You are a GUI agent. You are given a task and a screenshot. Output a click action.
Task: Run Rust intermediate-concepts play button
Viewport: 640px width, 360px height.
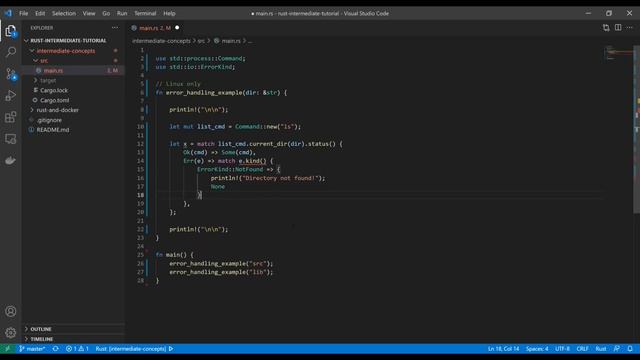pos(171,349)
